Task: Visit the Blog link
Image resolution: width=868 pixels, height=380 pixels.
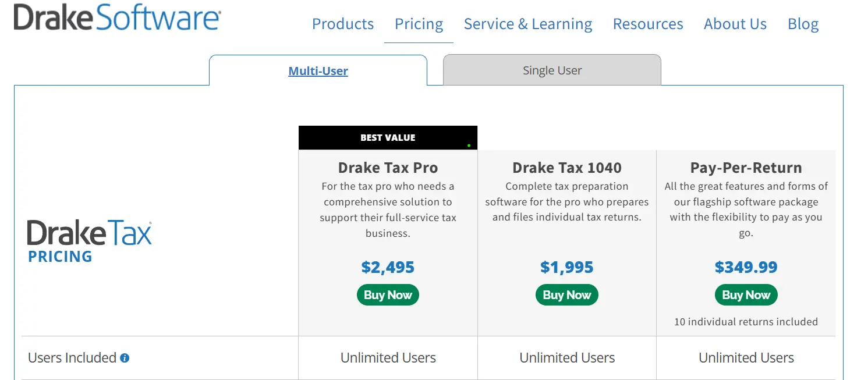Action: point(803,24)
